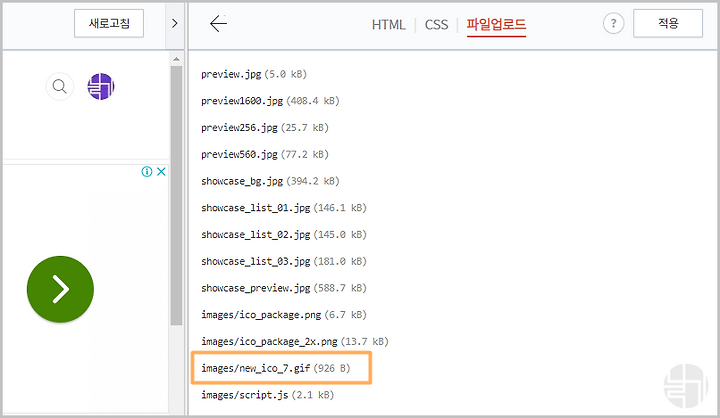This screenshot has height=418, width=720.
Task: Select the showcase_bg.jpg file entry
Action: pyautogui.click(x=270, y=181)
